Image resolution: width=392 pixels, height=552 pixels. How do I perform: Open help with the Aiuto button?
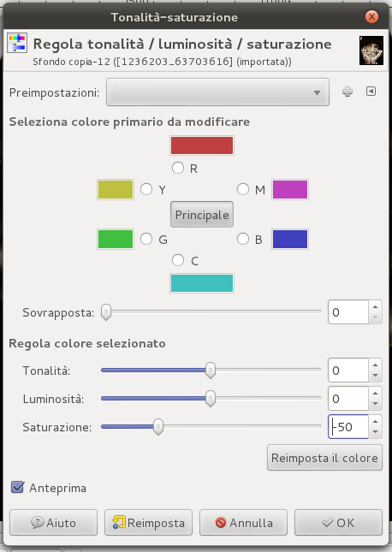[x=53, y=523]
